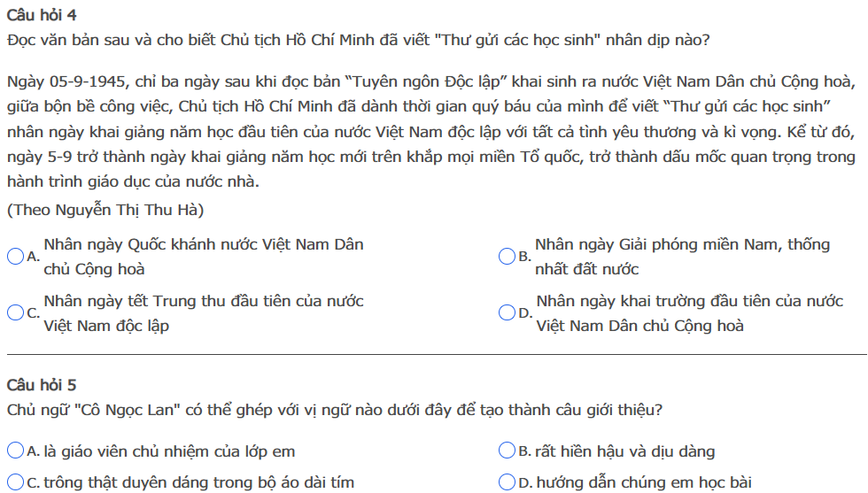This screenshot has height=493, width=868.
Task: Click answer text "Nhân ngày tết Trung thu đầu tiên"
Action: click(203, 302)
